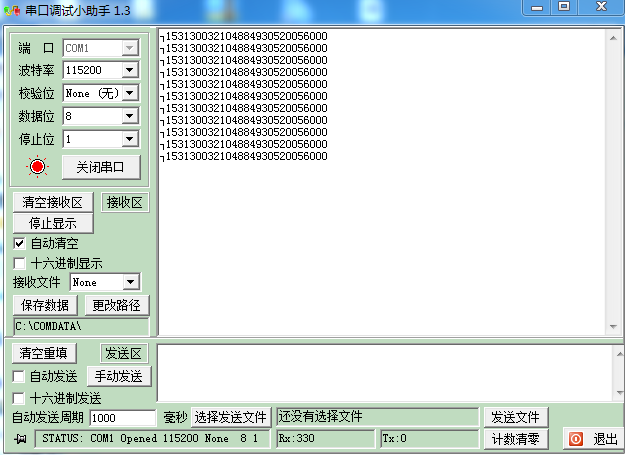This screenshot has height=455, width=625.
Task: Open the 波特率 dropdown showing 115200
Action: 129,71
